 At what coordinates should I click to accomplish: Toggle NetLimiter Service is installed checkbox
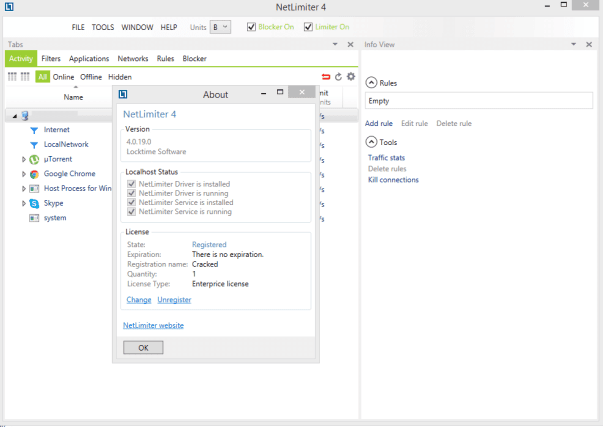click(x=132, y=202)
